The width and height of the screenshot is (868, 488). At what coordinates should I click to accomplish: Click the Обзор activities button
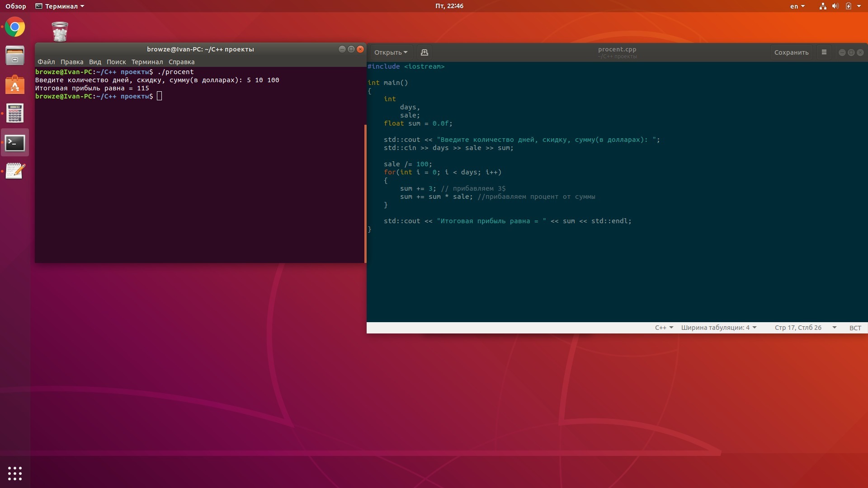click(x=16, y=6)
